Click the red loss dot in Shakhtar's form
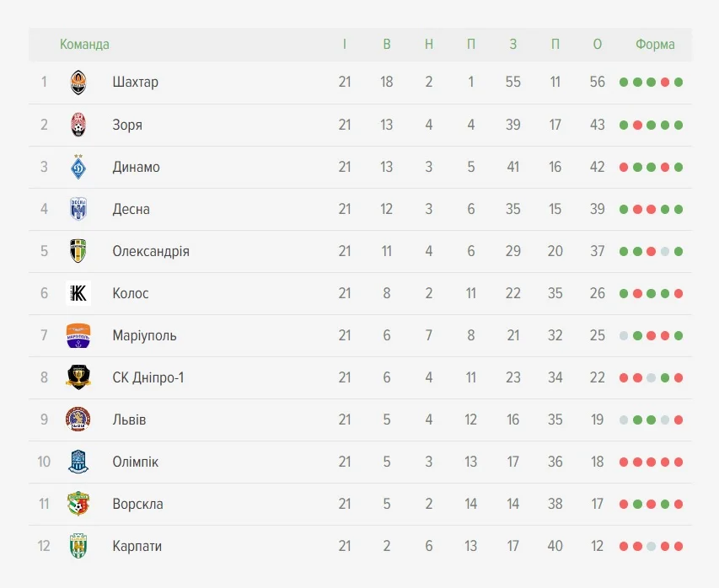 point(665,83)
